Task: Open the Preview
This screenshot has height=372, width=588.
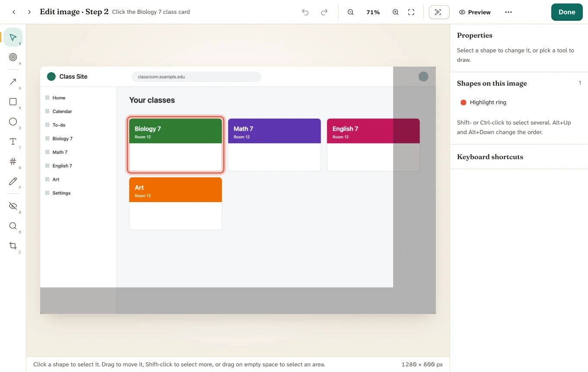Action: coord(475,12)
